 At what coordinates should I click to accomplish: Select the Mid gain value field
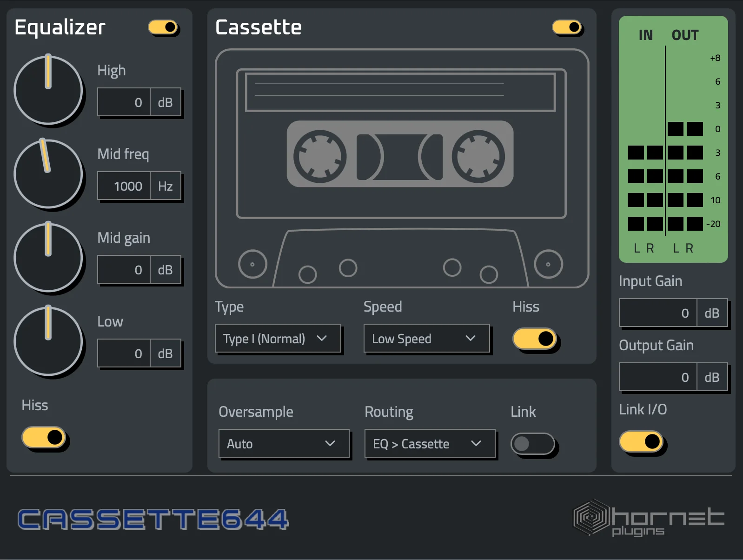tap(124, 269)
